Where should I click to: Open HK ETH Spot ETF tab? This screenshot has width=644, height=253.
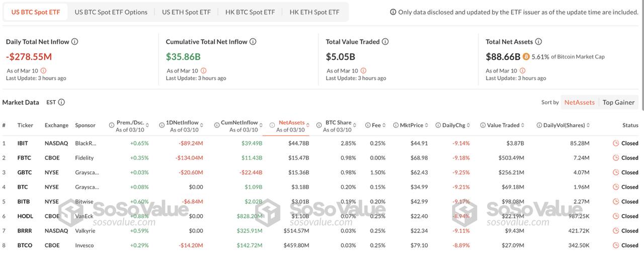pos(314,12)
